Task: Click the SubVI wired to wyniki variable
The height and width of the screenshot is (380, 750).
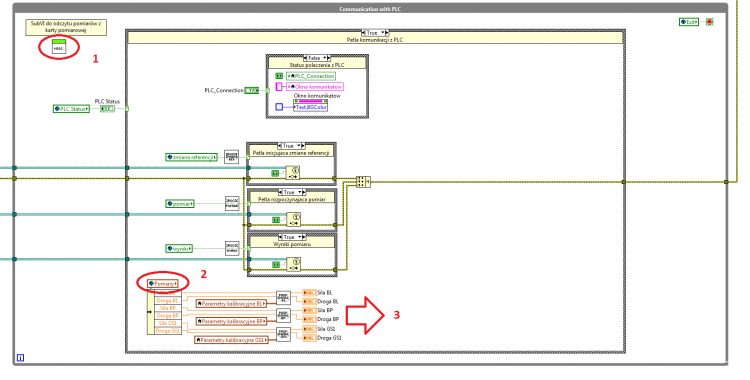Action: 232,248
